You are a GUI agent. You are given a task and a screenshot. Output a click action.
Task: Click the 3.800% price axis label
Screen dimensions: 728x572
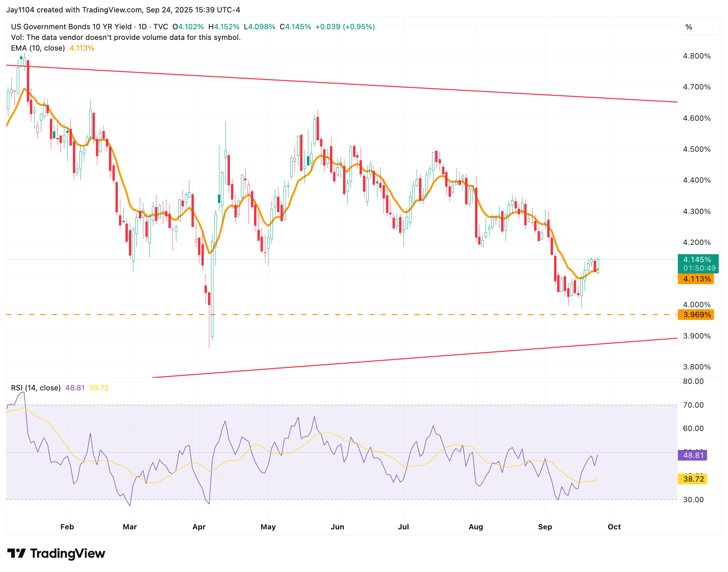click(x=697, y=367)
